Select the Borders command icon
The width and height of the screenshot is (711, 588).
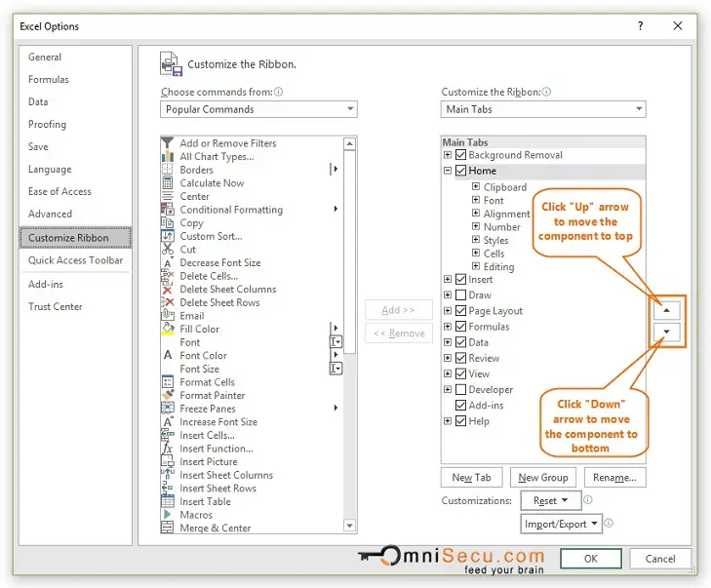(x=168, y=170)
